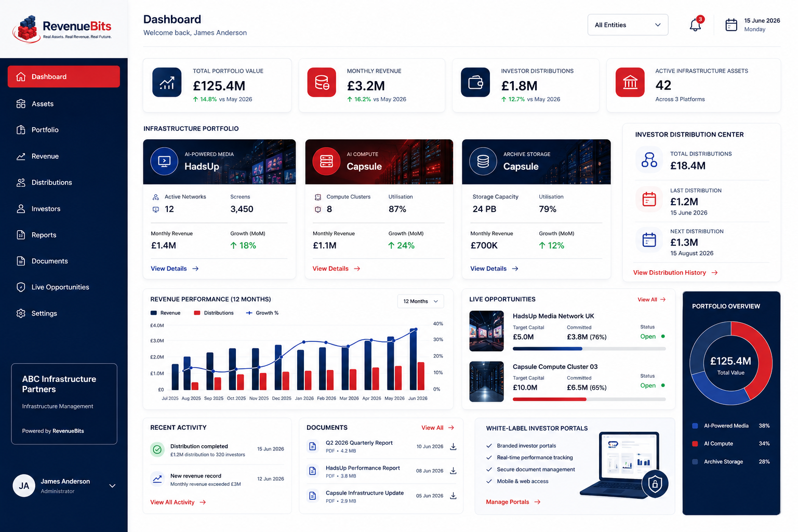
Task: Click the Next Distribution calendar icon
Action: pyautogui.click(x=649, y=240)
